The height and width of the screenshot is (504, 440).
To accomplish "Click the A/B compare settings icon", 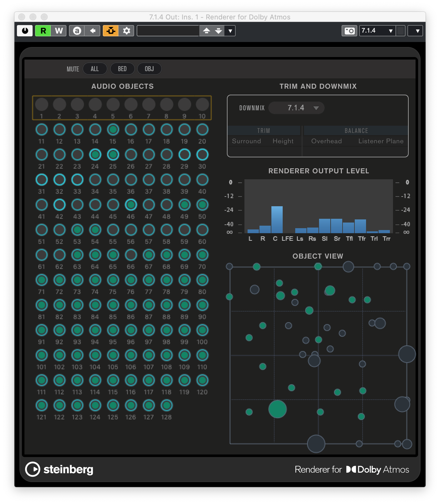I will [x=77, y=31].
